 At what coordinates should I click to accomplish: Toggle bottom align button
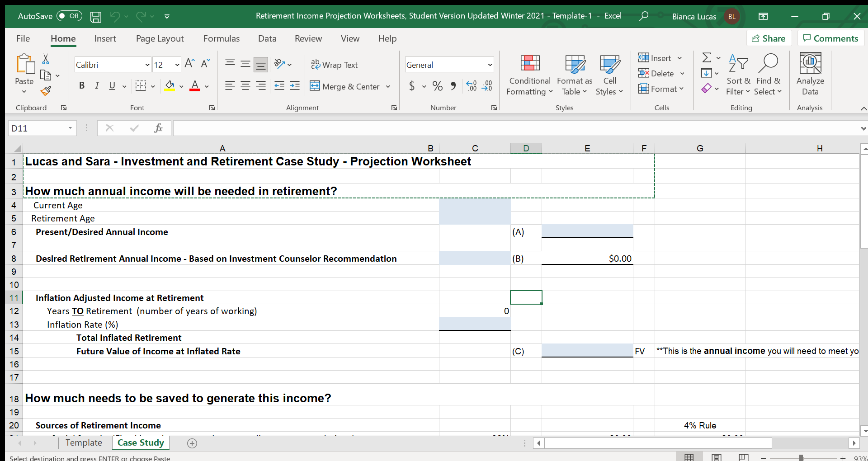[261, 65]
